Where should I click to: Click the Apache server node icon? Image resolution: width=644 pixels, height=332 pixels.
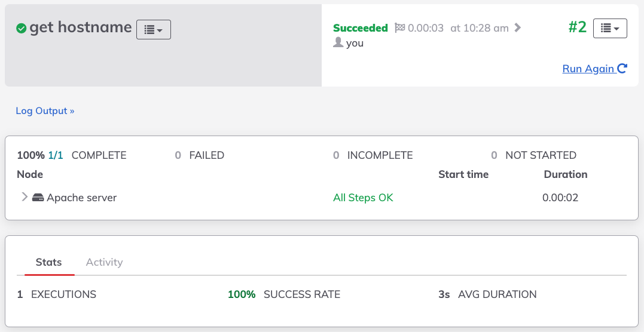(38, 198)
